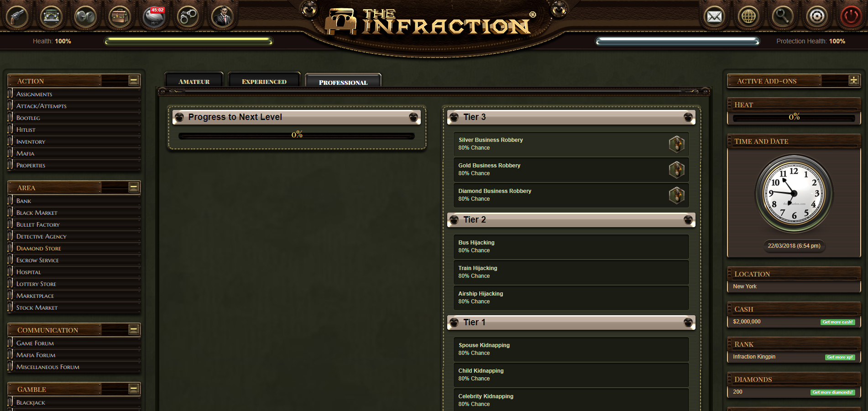The height and width of the screenshot is (411, 868).
Task: Click the Get more cash button
Action: point(837,322)
